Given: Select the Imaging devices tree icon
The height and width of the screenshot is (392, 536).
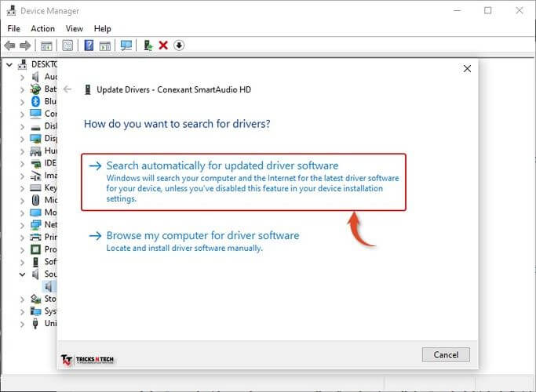Looking at the screenshot, I should [x=35, y=176].
